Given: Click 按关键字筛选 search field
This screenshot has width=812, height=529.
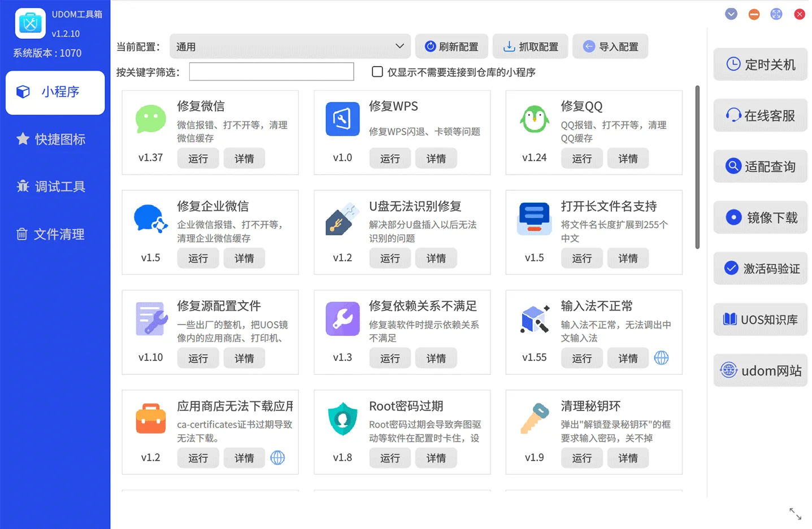Looking at the screenshot, I should pos(271,72).
